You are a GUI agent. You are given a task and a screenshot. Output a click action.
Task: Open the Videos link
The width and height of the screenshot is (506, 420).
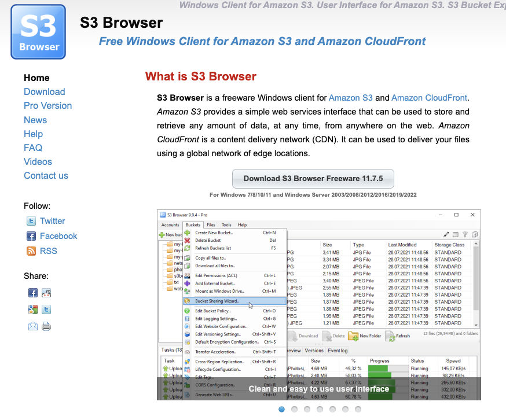point(38,161)
